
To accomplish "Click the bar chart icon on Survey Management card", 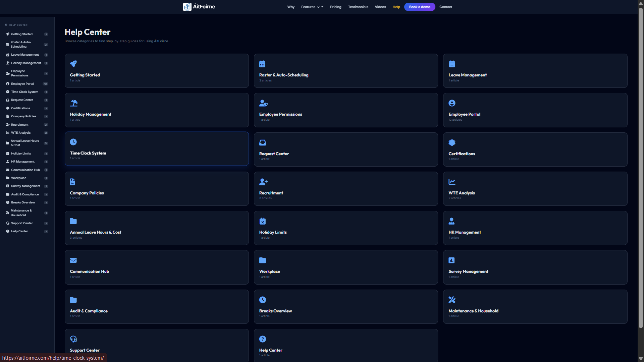I will coord(451,260).
